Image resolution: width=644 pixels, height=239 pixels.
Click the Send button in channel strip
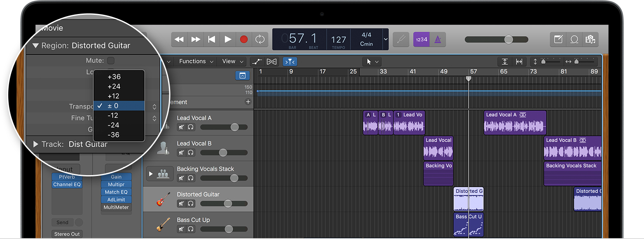(x=63, y=223)
